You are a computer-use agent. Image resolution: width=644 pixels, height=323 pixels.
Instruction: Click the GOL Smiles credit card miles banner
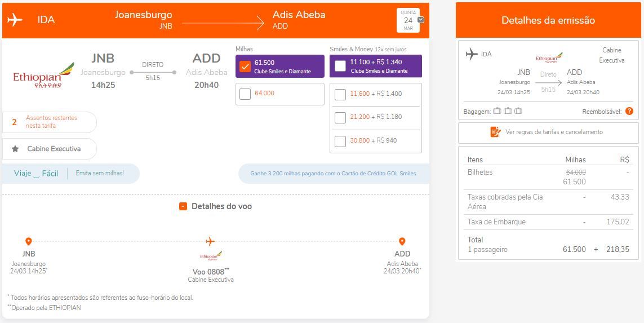click(334, 174)
